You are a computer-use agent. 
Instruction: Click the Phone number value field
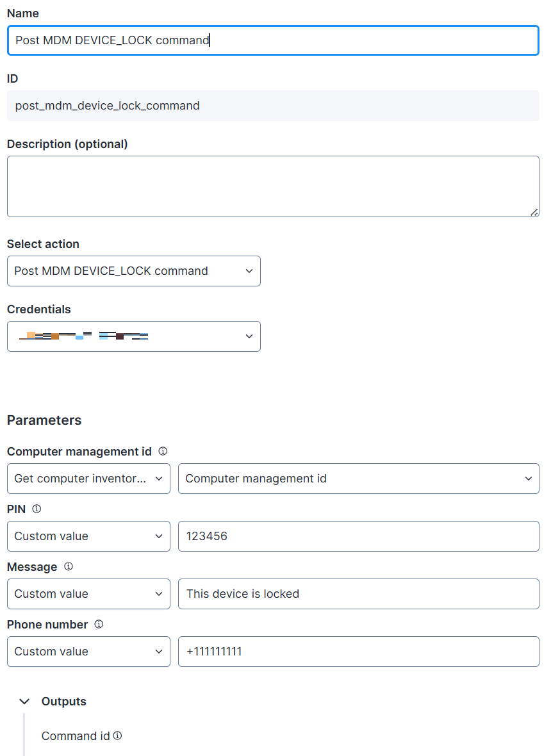pyautogui.click(x=358, y=652)
